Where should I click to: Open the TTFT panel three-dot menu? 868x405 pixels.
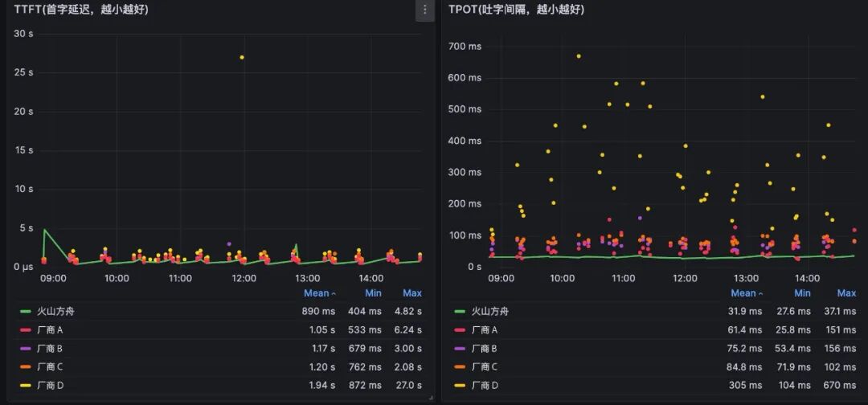424,10
